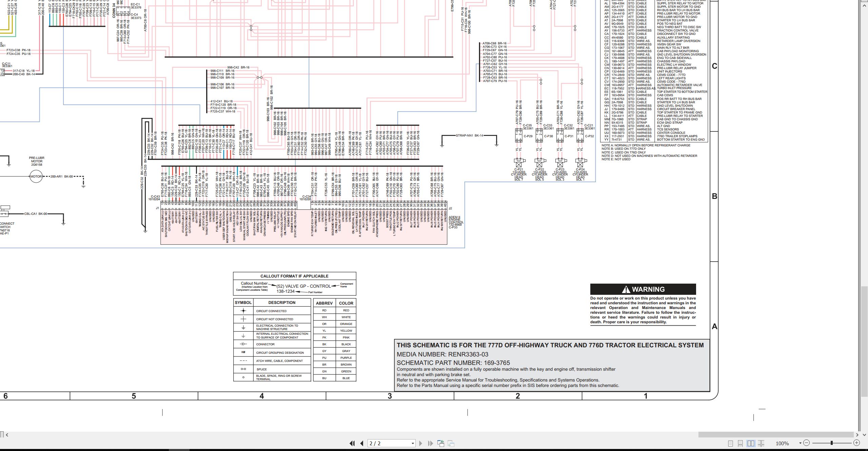Image resolution: width=868 pixels, height=451 pixels.
Task: Click the grid column marker 4
Action: 262,396
